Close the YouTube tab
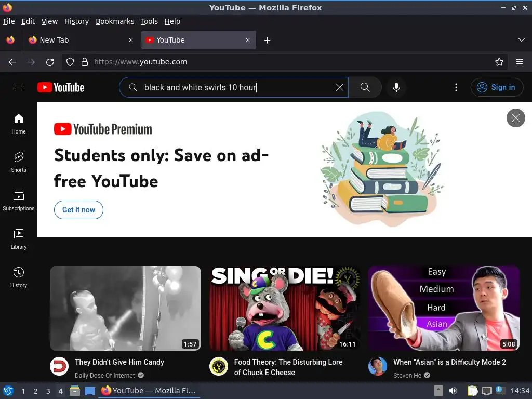Viewport: 532px width, 399px height. (x=248, y=40)
